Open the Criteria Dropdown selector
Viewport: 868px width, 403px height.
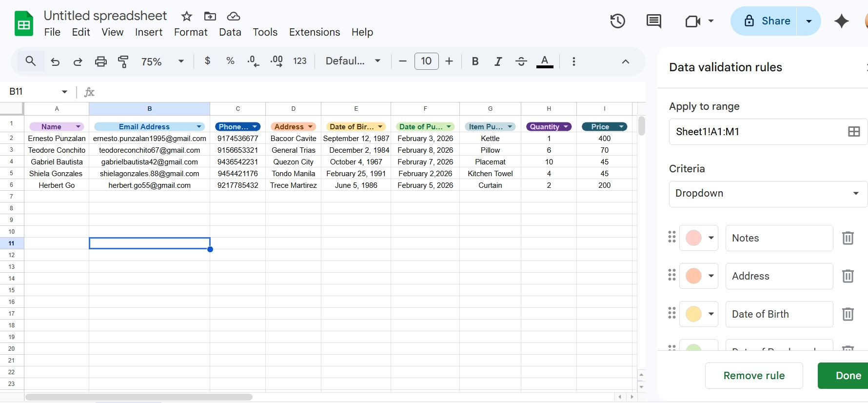(x=768, y=194)
